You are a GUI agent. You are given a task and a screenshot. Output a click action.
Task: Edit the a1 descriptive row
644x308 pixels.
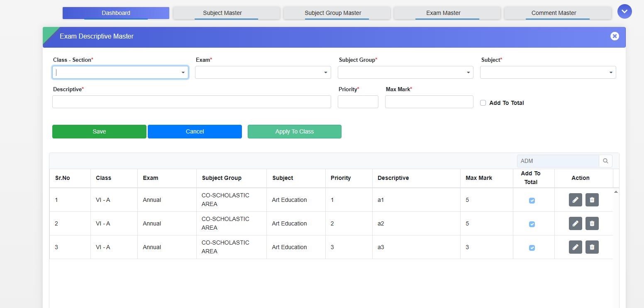point(575,200)
